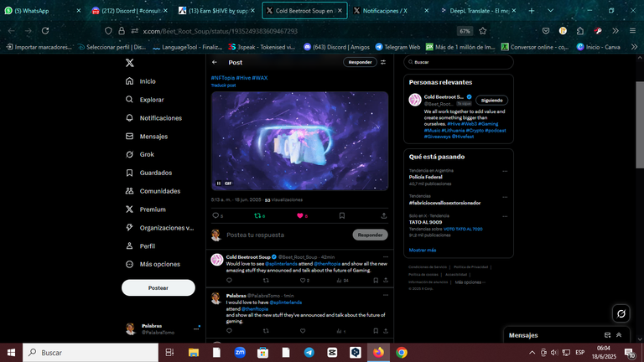Click the #NFTopia hashtag
The width and height of the screenshot is (644, 362).
223,78
